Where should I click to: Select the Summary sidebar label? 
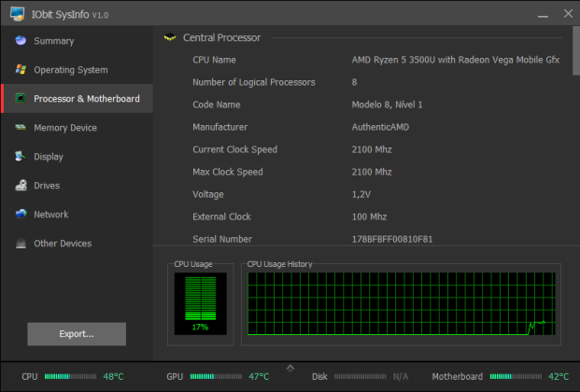click(x=54, y=41)
